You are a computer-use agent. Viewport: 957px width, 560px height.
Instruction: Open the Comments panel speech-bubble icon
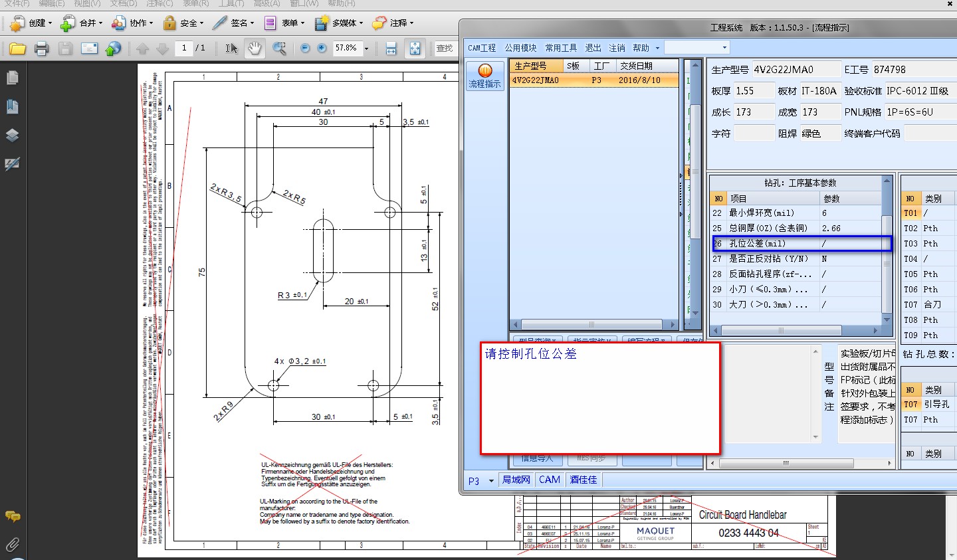tap(12, 516)
